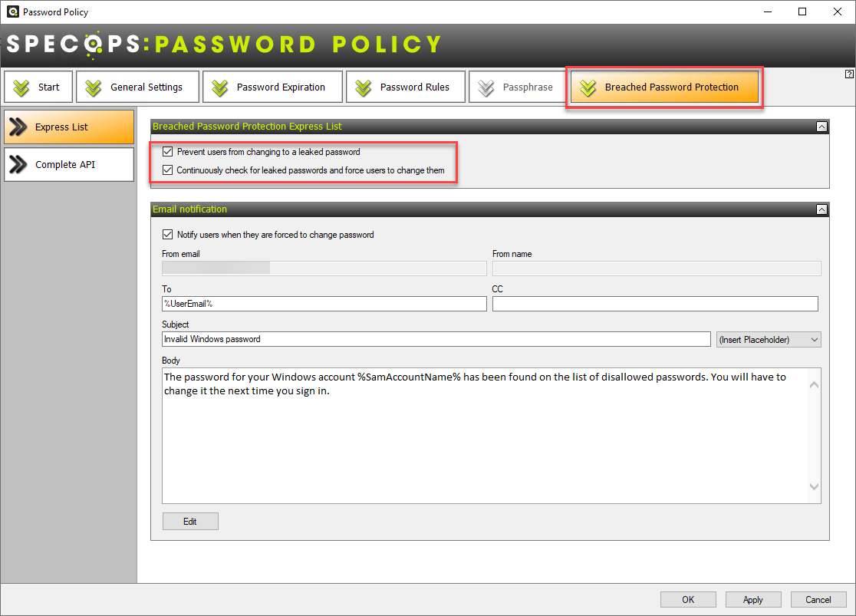Click the CC input field
This screenshot has height=616, width=856.
[655, 304]
